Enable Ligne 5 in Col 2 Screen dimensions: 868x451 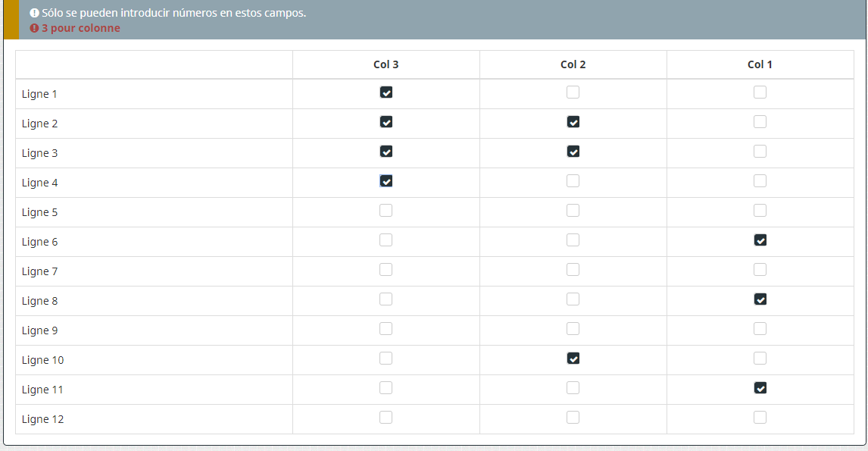(x=573, y=211)
